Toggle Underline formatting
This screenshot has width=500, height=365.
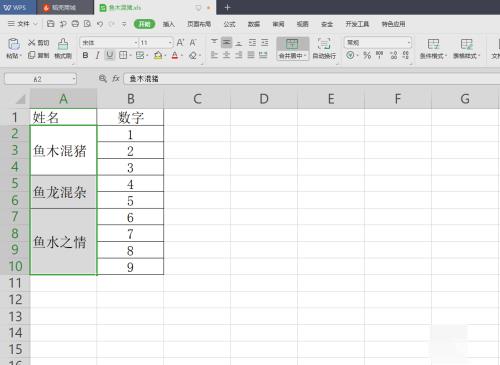click(110, 55)
